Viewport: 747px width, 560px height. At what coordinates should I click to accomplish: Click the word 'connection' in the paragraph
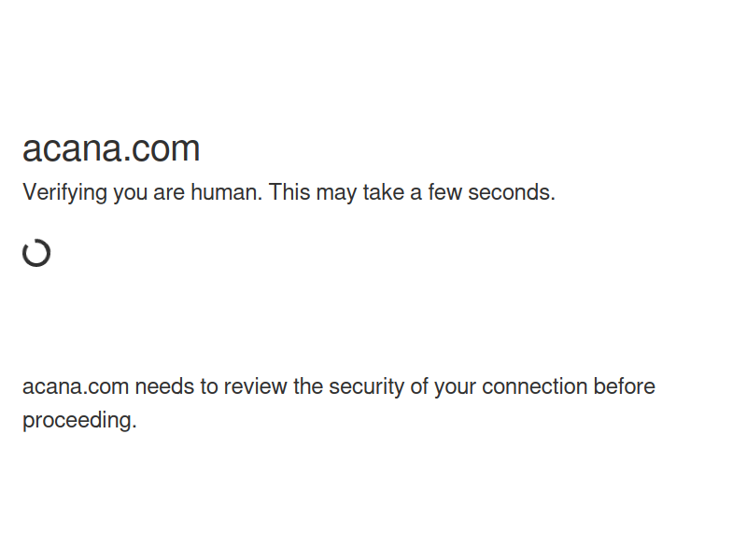click(x=534, y=386)
